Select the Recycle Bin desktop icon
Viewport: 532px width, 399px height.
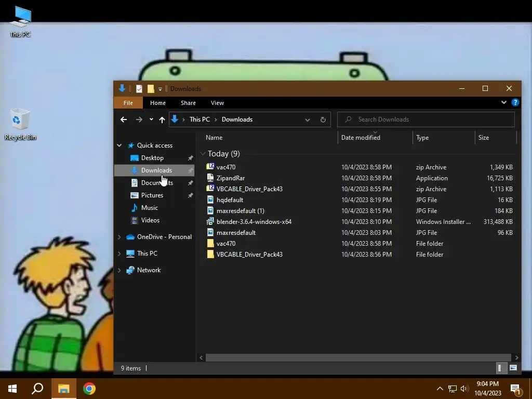20,124
